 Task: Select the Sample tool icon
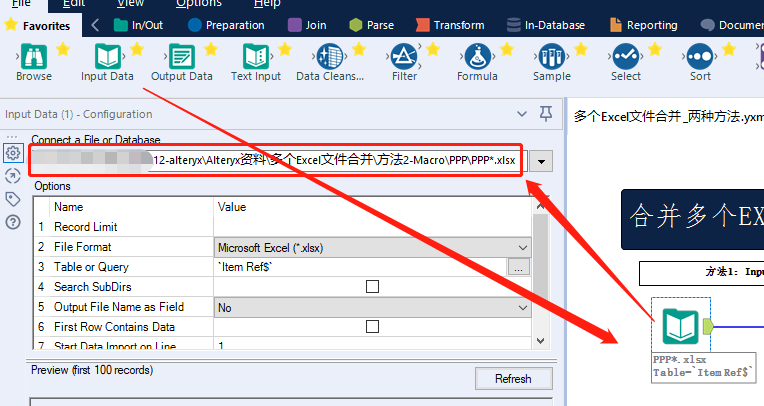(x=552, y=57)
